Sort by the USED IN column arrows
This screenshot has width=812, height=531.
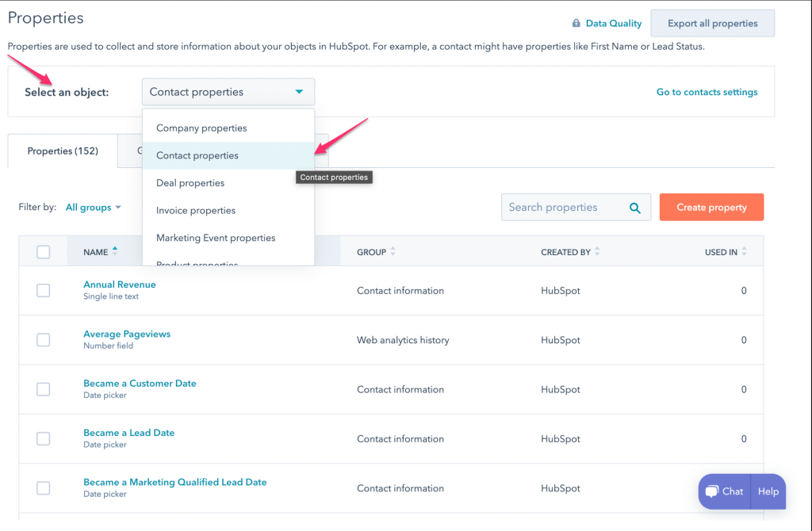(744, 251)
